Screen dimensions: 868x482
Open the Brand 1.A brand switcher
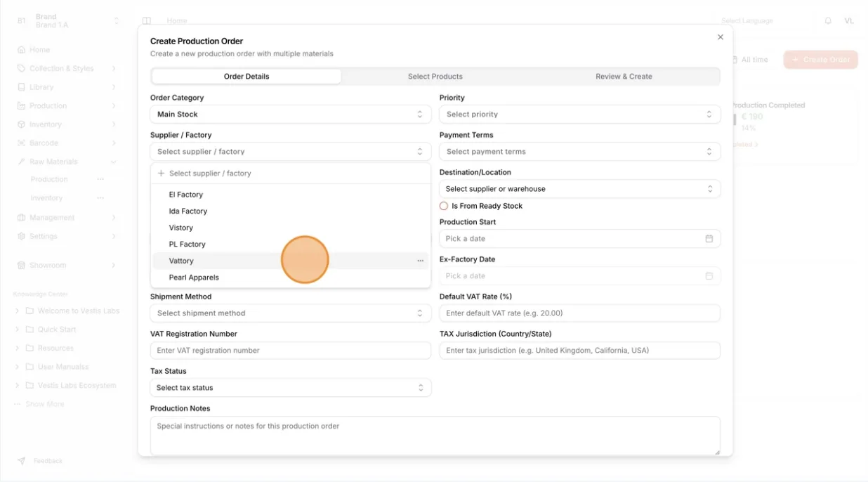click(x=67, y=21)
